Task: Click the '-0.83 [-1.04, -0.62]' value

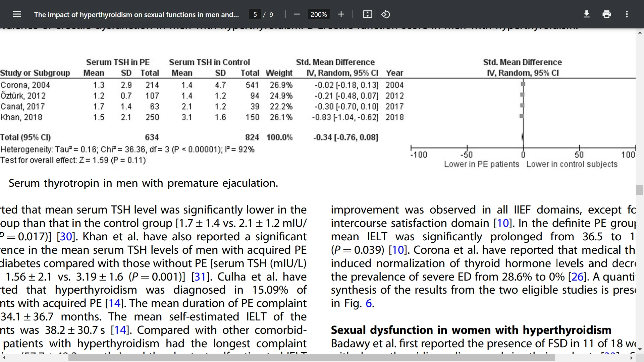Action: coord(345,117)
